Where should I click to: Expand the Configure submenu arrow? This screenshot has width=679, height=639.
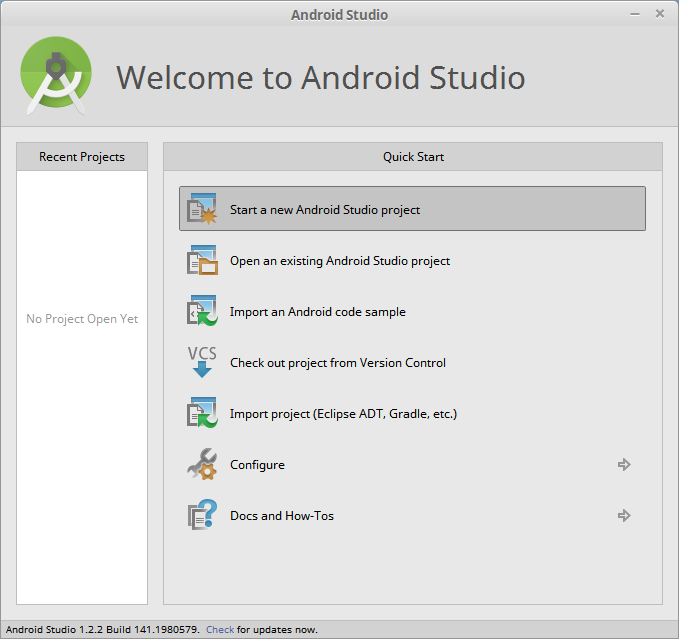[624, 465]
